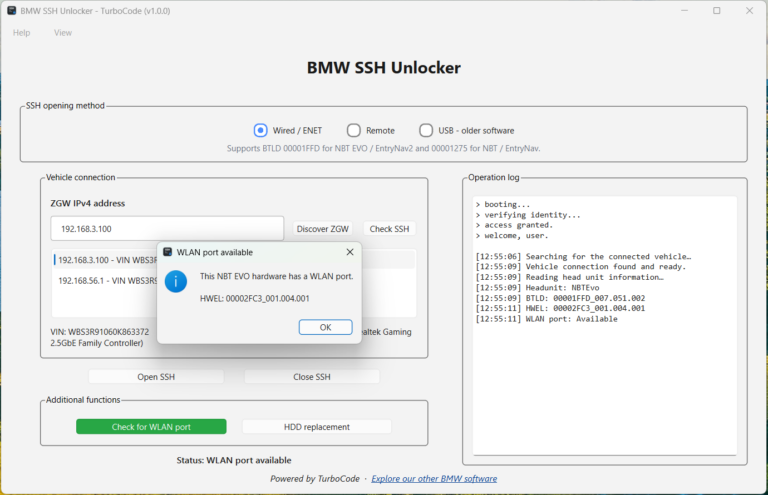Screen dimensions: 768x495
Task: Click the HWEL line in the dialog
Action: tap(255, 298)
